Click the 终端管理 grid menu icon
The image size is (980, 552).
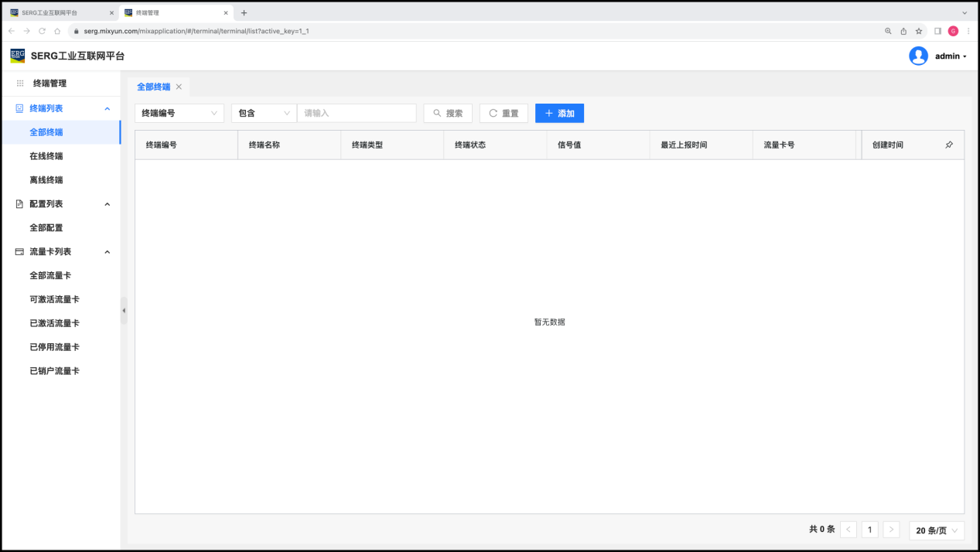click(20, 83)
